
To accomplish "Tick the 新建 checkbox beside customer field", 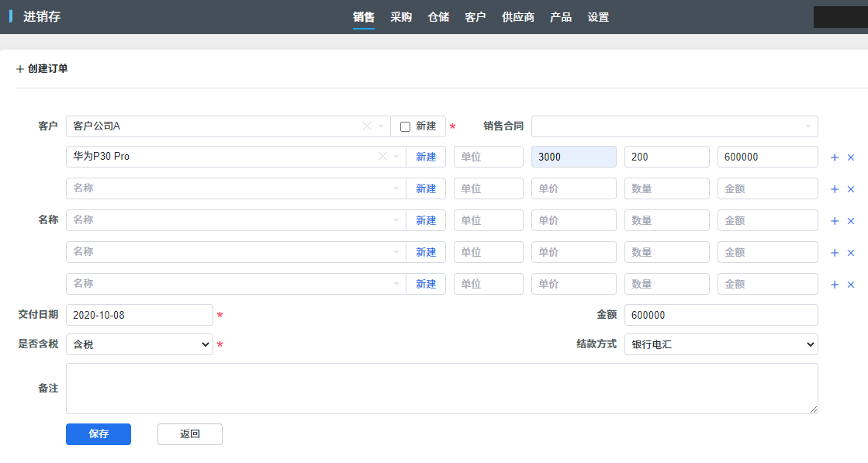I will [405, 126].
